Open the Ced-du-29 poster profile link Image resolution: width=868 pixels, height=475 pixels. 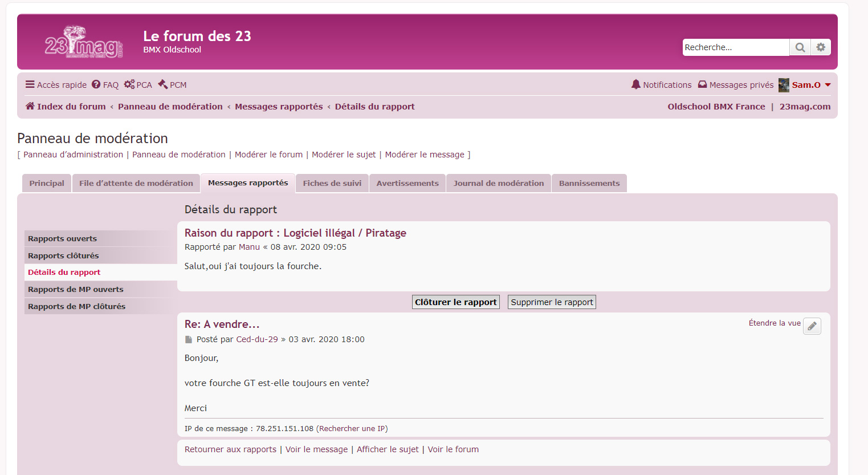(257, 339)
